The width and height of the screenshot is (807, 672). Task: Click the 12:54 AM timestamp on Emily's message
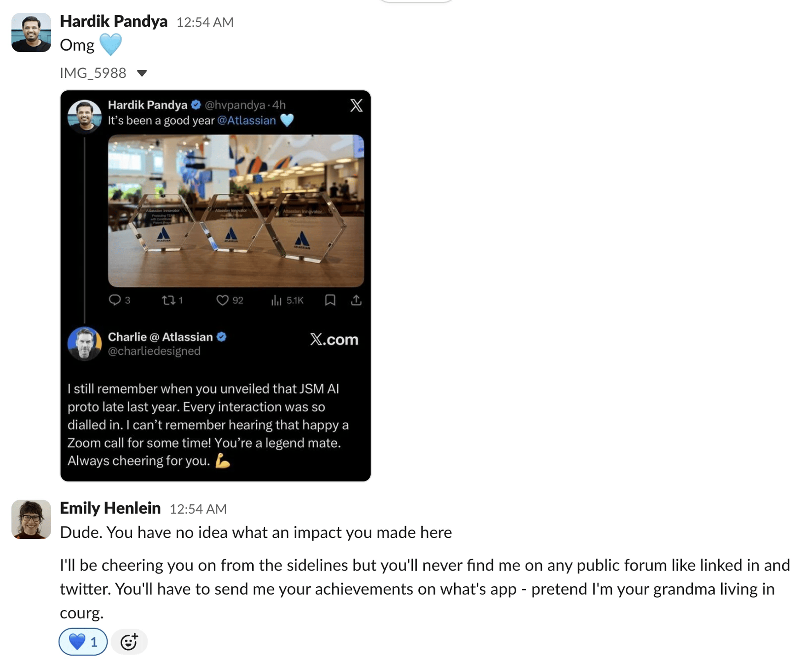click(x=198, y=509)
